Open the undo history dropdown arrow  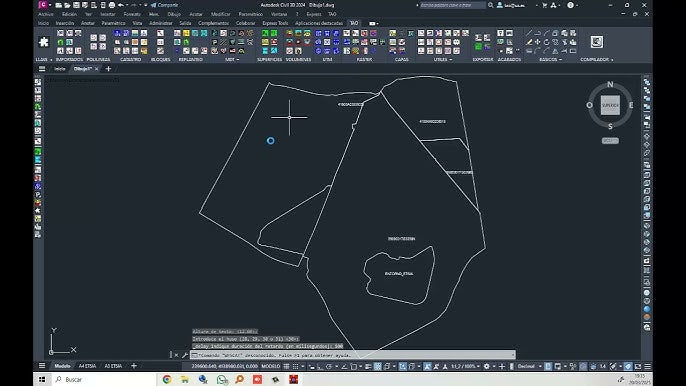click(127, 5)
